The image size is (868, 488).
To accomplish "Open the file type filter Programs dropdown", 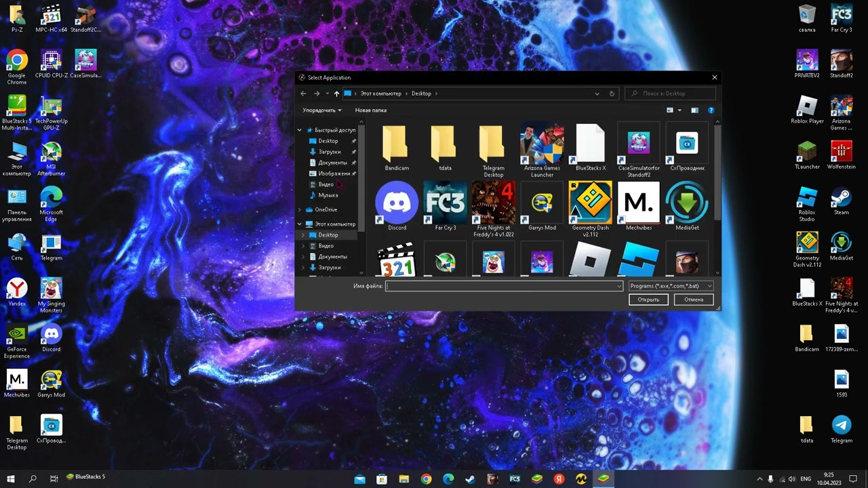I will (671, 286).
